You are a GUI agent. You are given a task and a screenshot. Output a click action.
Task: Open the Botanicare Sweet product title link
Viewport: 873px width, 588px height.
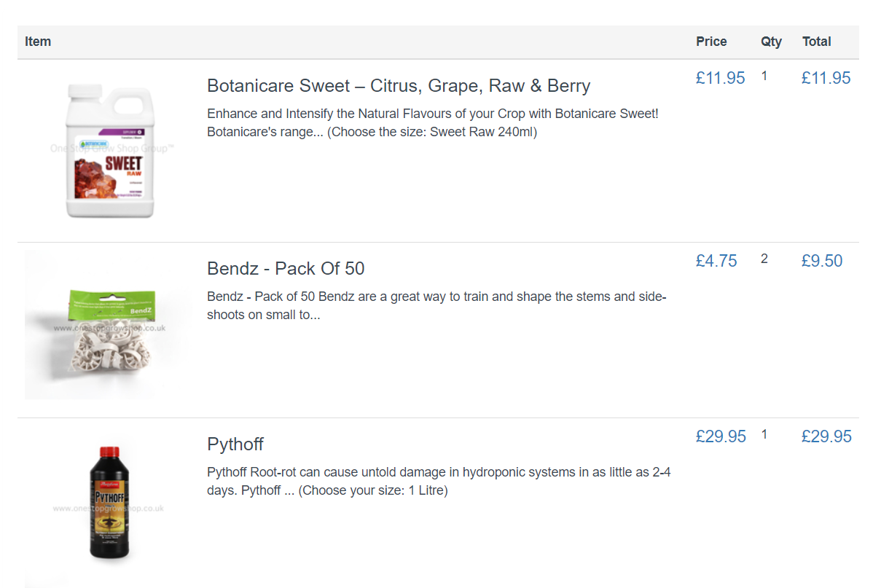[398, 86]
